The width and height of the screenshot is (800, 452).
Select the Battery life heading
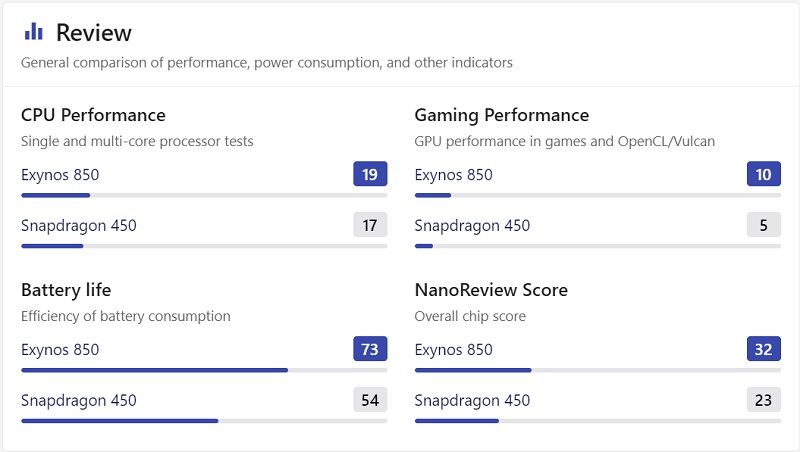66,290
